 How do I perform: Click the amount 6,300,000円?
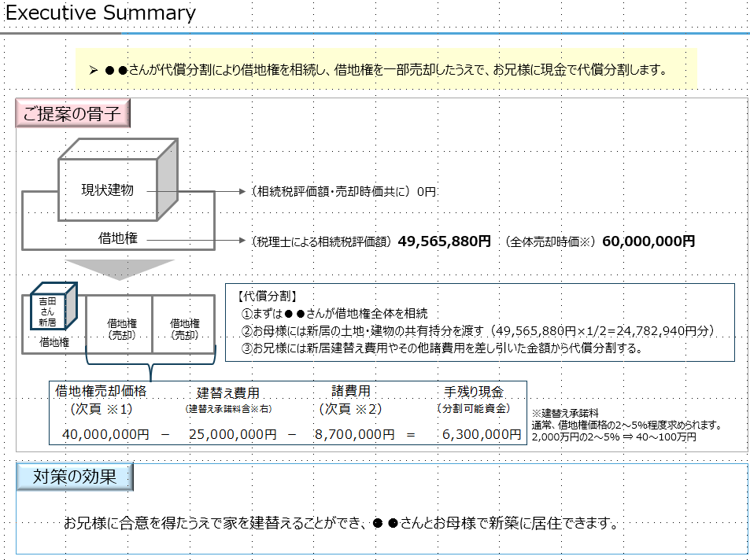(x=482, y=435)
